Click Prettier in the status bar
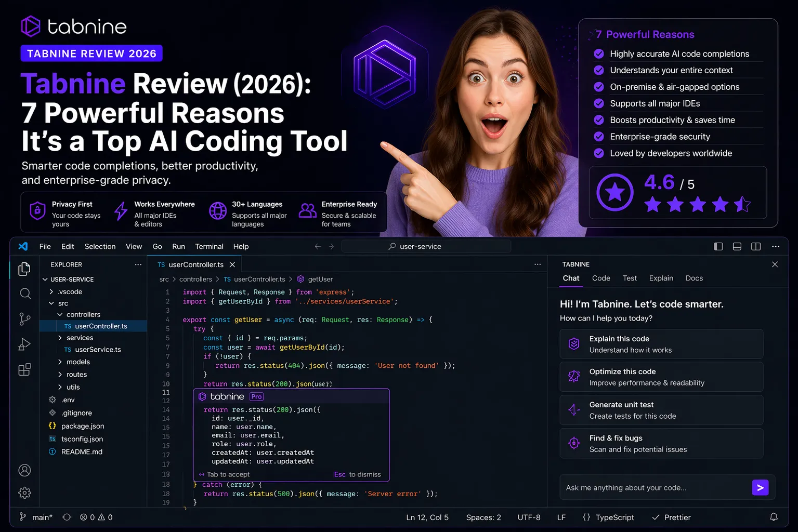This screenshot has height=532, width=798. 672,517
